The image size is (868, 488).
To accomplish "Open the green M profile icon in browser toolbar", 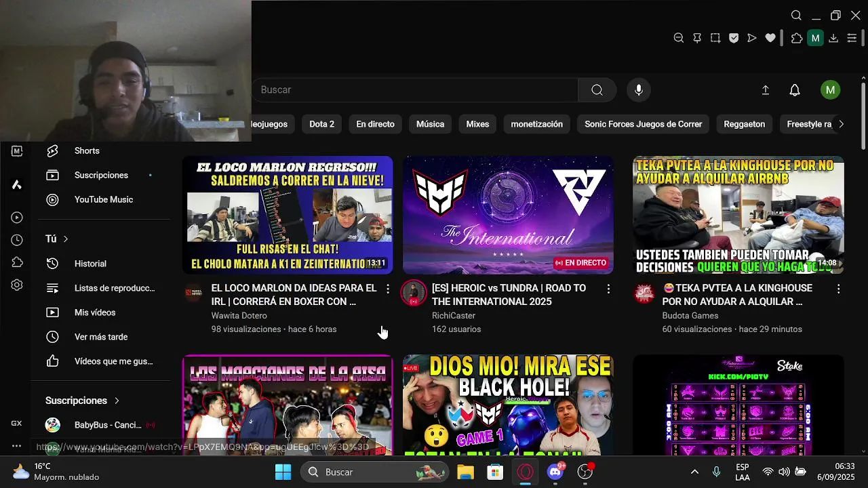I will 815,38.
